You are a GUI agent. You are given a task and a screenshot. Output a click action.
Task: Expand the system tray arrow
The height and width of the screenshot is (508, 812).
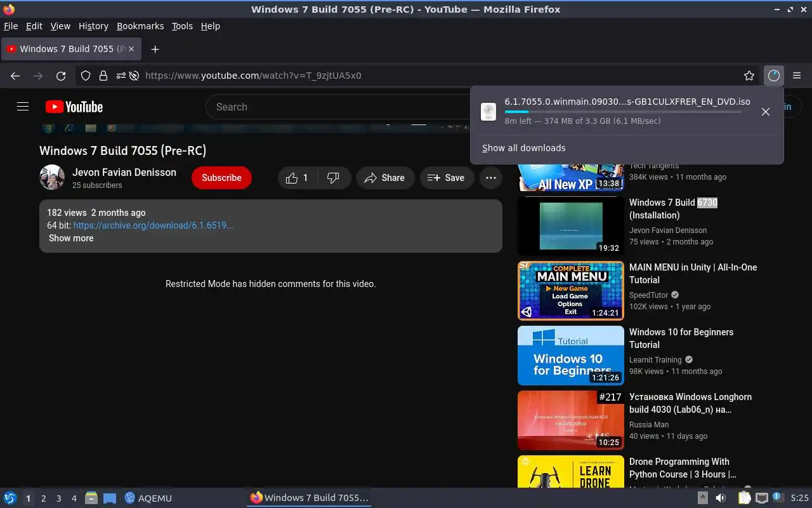click(x=702, y=498)
